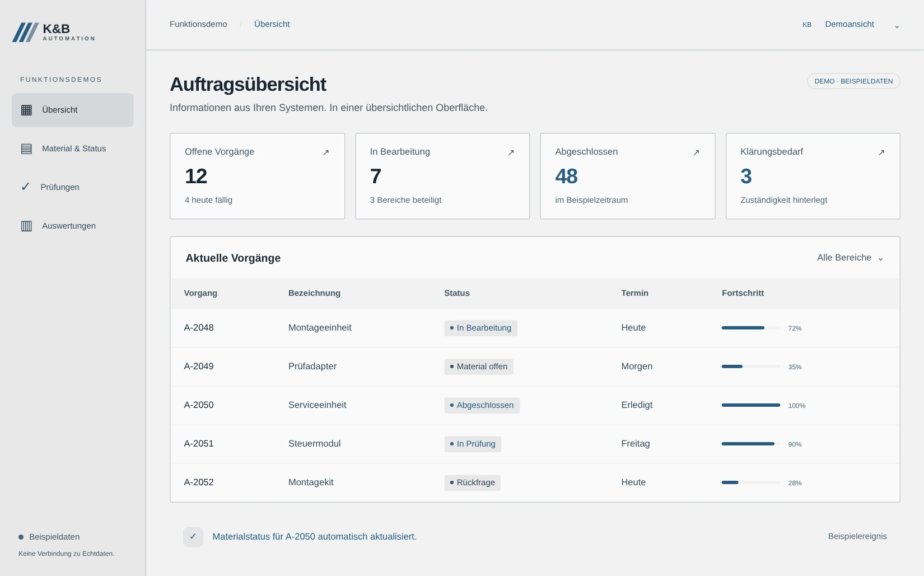Click the Rückfrage status badge
The image size is (924, 576).
(x=472, y=482)
